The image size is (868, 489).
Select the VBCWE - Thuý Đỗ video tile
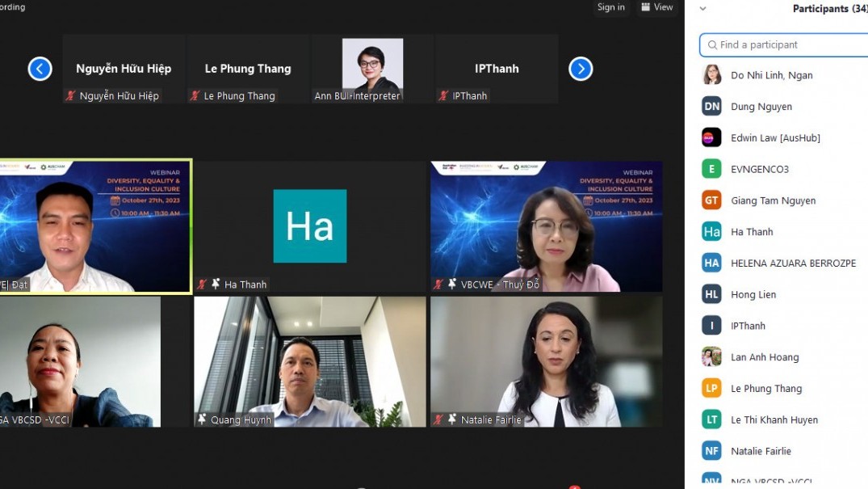click(x=547, y=226)
